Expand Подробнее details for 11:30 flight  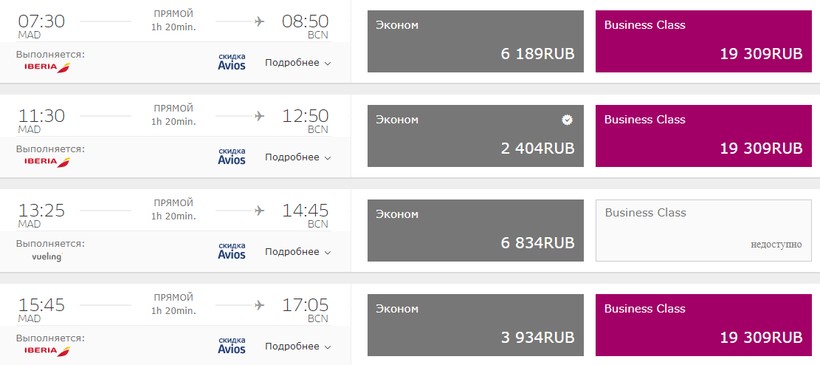click(298, 157)
